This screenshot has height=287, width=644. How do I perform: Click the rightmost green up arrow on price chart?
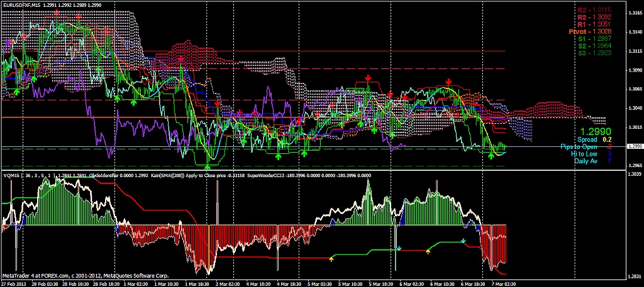tap(491, 154)
